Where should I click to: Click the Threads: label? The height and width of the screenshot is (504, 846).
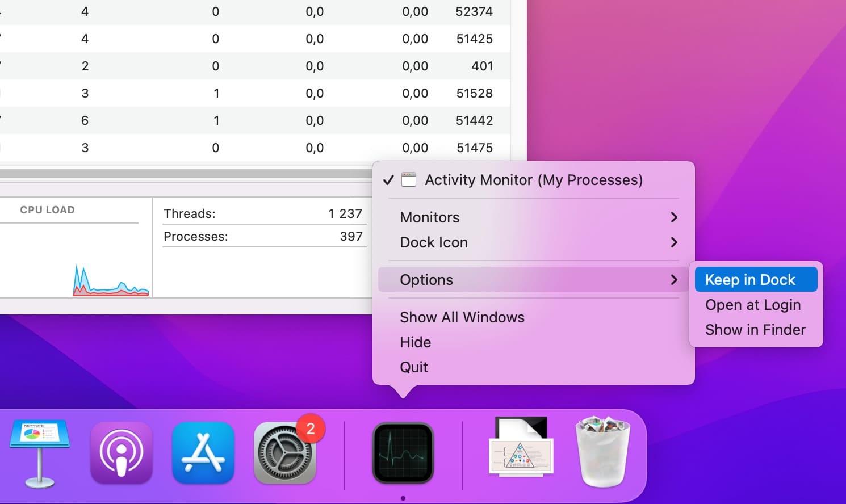click(190, 213)
